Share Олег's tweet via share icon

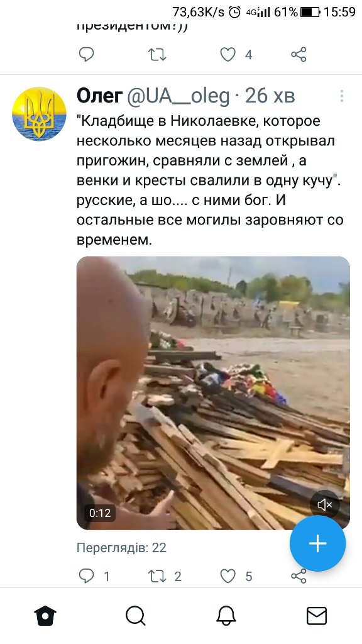tap(299, 576)
